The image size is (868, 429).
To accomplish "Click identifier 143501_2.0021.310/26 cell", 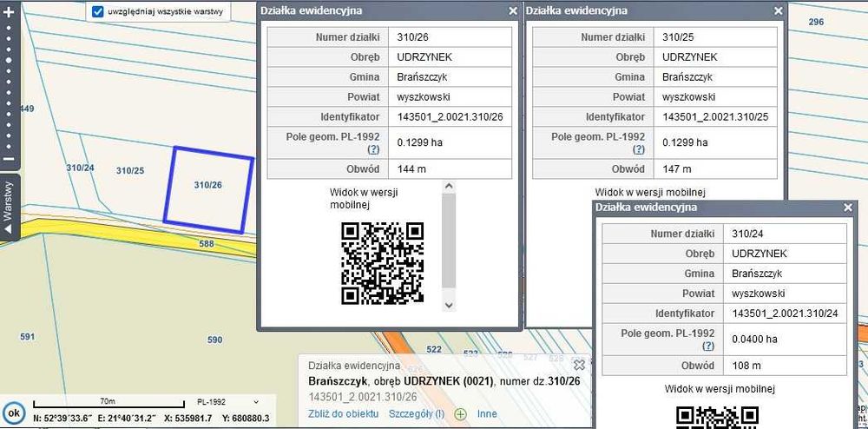I will coord(450,116).
